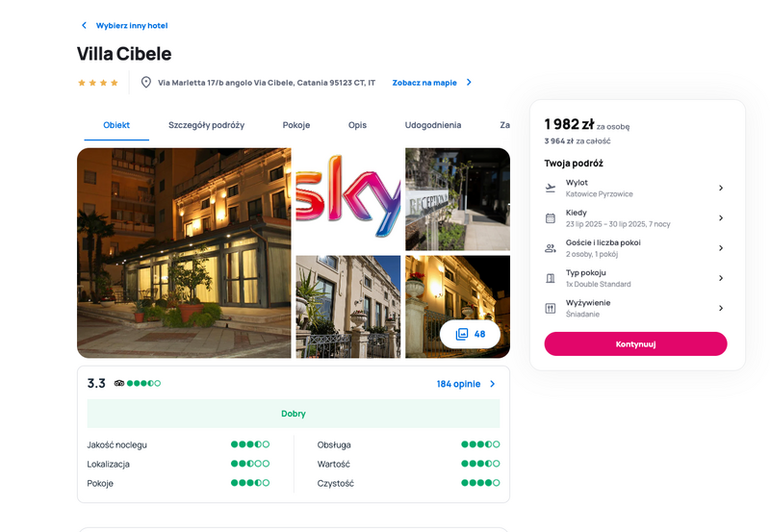This screenshot has height=532, width=770.
Task: Click the guests icon beside Goście i liczba pokoi
Action: (551, 248)
